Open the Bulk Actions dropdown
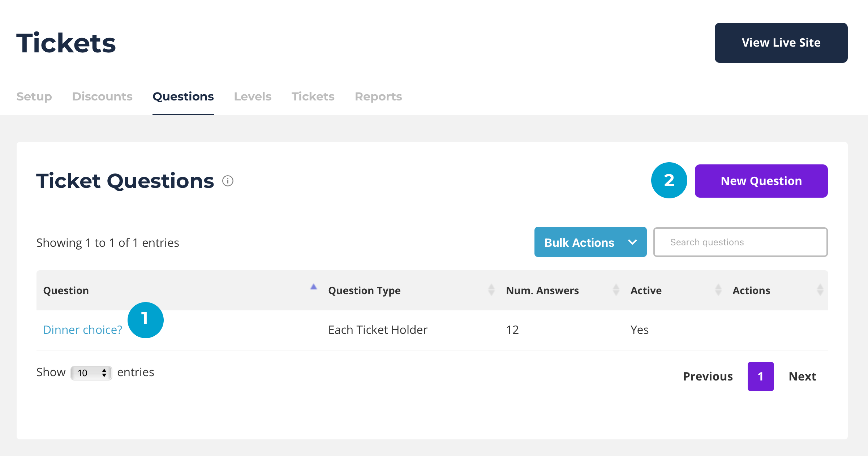The height and width of the screenshot is (456, 868). tap(590, 242)
